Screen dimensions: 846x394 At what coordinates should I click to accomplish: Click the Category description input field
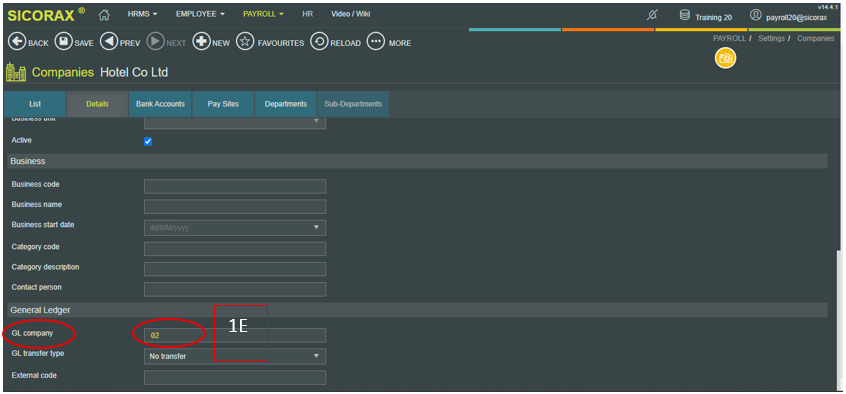pyautogui.click(x=235, y=269)
